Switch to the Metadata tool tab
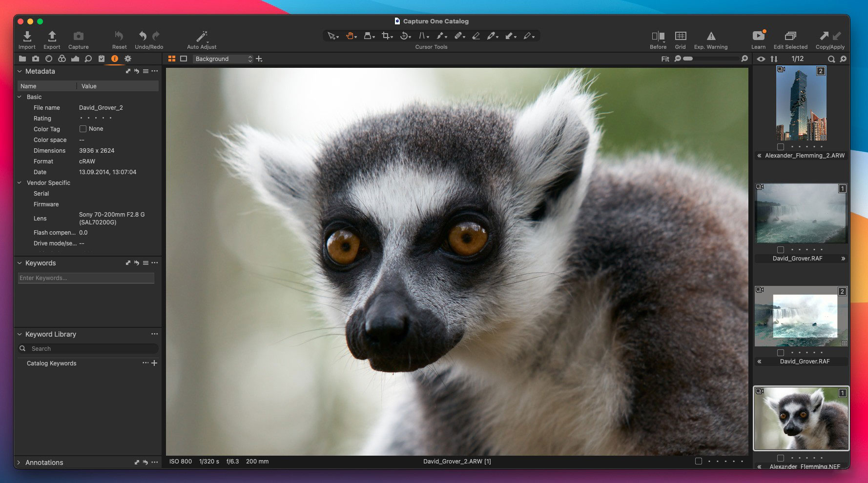Screen dimensions: 868x483 (x=114, y=59)
